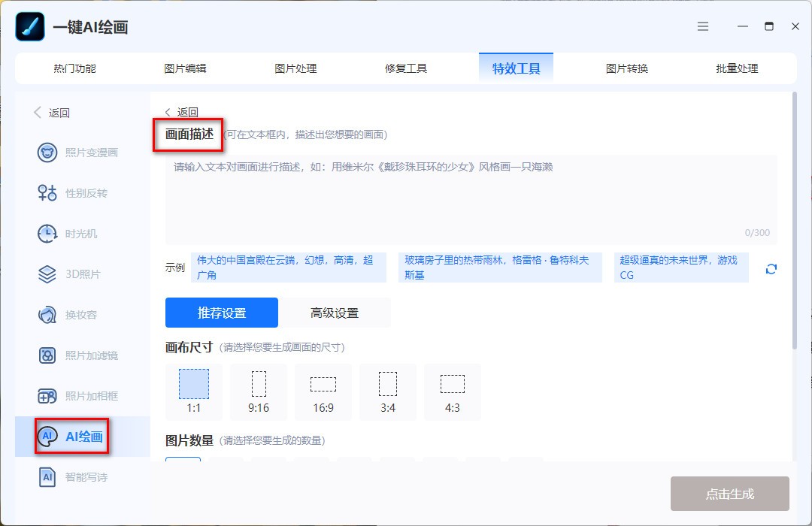Select the 超级逼真的未来世界 example prompt
Viewport: 812px width, 526px height.
point(680,268)
